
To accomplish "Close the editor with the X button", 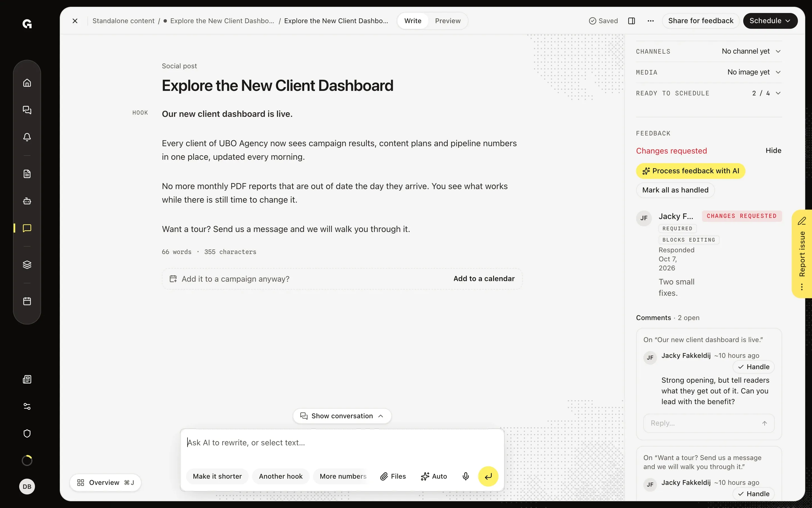I will point(75,21).
